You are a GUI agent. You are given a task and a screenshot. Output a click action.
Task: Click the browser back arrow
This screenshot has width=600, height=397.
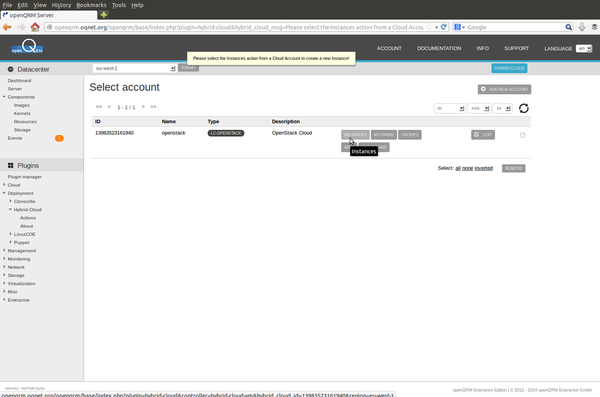tap(7, 27)
